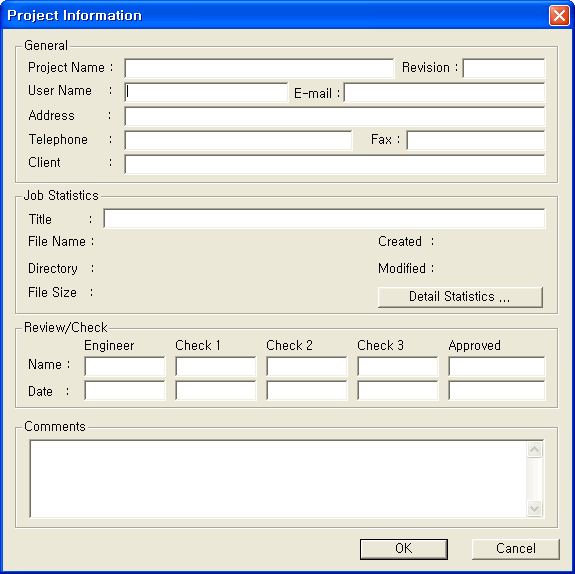Click the Comments scrollbar down arrow

click(535, 508)
